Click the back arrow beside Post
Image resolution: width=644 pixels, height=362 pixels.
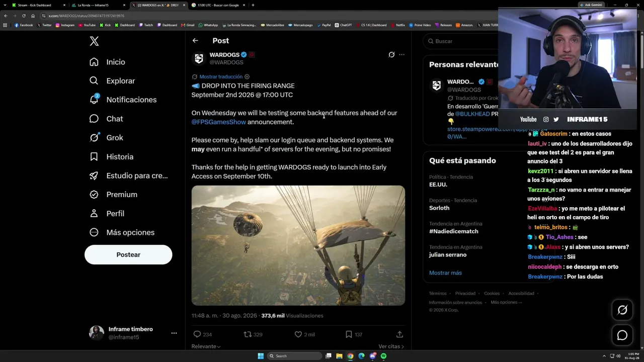[x=195, y=41]
